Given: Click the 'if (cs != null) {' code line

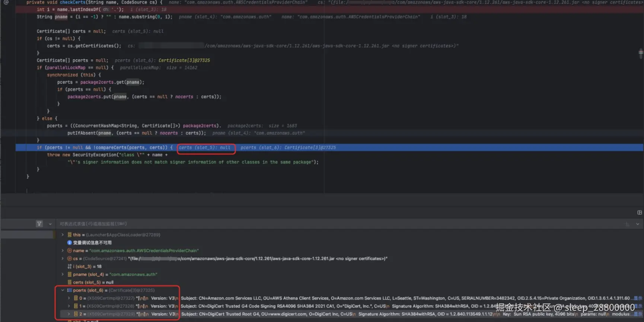Looking at the screenshot, I should click(58, 39).
